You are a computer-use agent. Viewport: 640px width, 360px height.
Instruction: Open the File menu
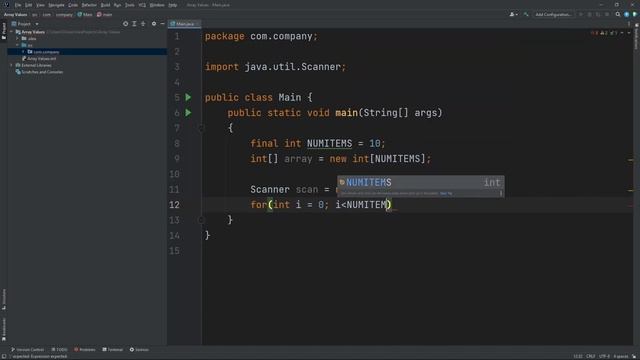pos(18,5)
